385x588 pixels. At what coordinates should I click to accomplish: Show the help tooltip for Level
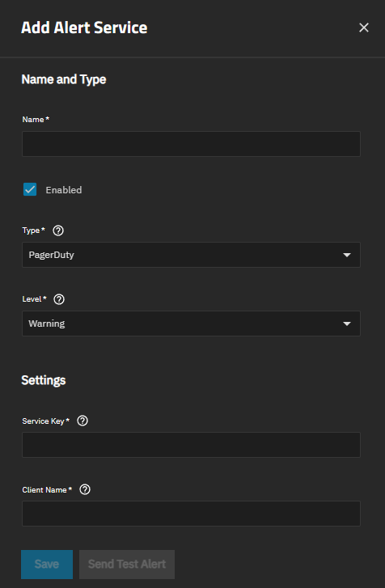pyautogui.click(x=59, y=299)
